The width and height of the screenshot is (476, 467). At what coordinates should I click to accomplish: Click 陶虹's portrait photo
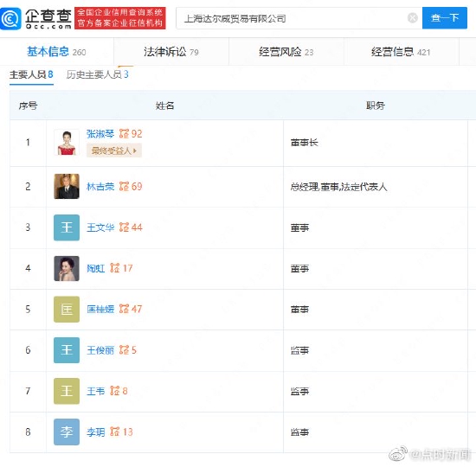coord(67,268)
